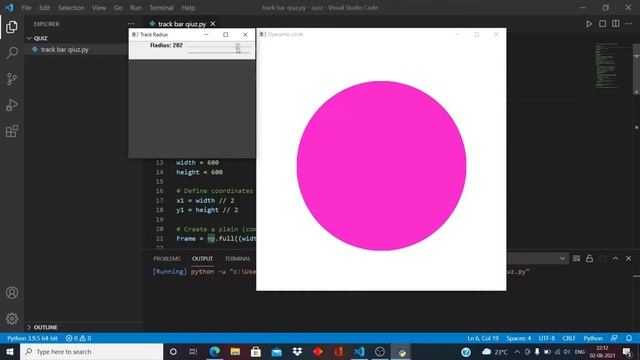
Task: Change indentation via Spaces: 4
Action: 518,338
